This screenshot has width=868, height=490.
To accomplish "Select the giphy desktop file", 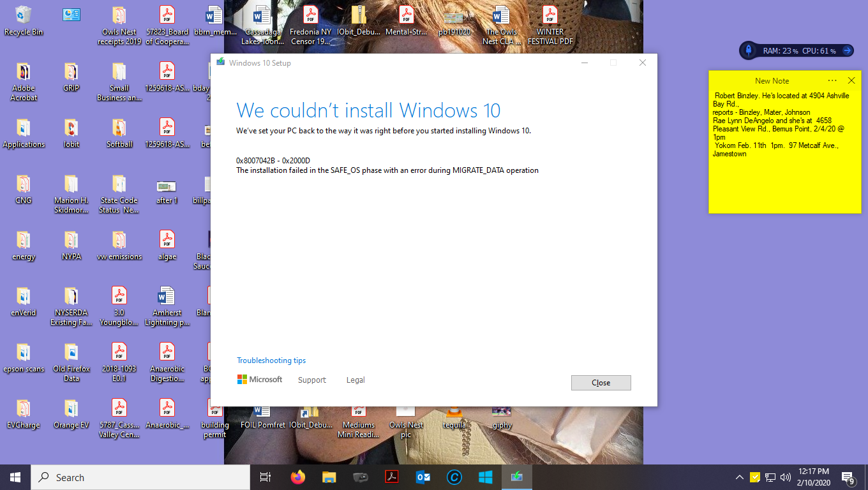I will point(502,418).
